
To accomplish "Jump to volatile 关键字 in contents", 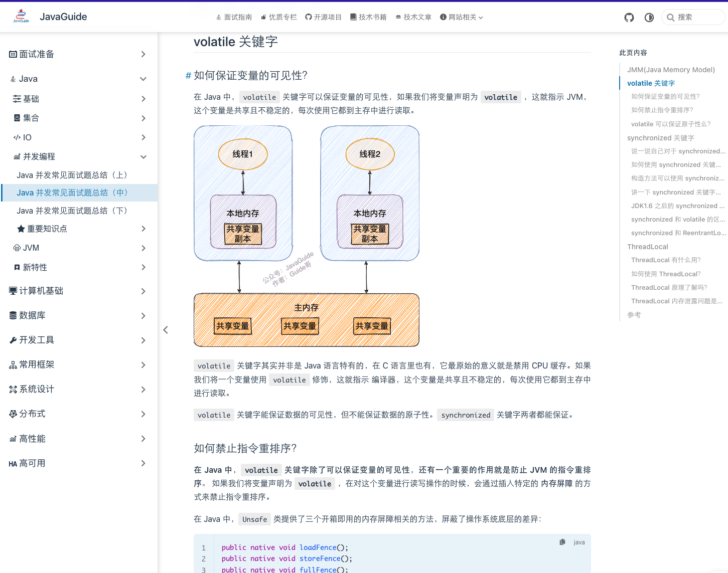I will click(x=651, y=83).
